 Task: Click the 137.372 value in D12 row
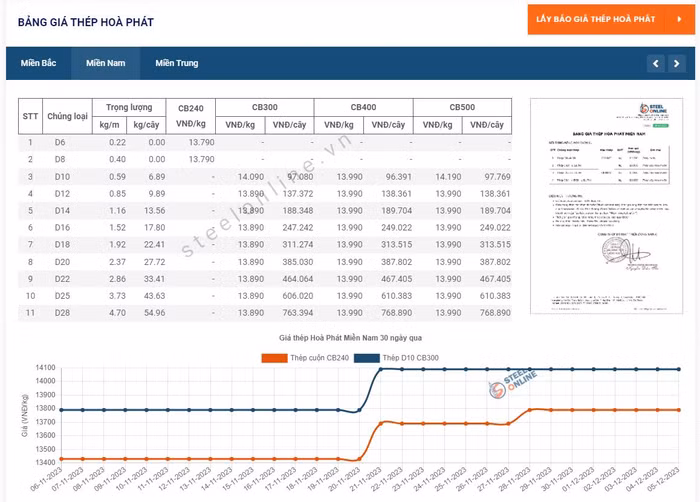(x=298, y=194)
